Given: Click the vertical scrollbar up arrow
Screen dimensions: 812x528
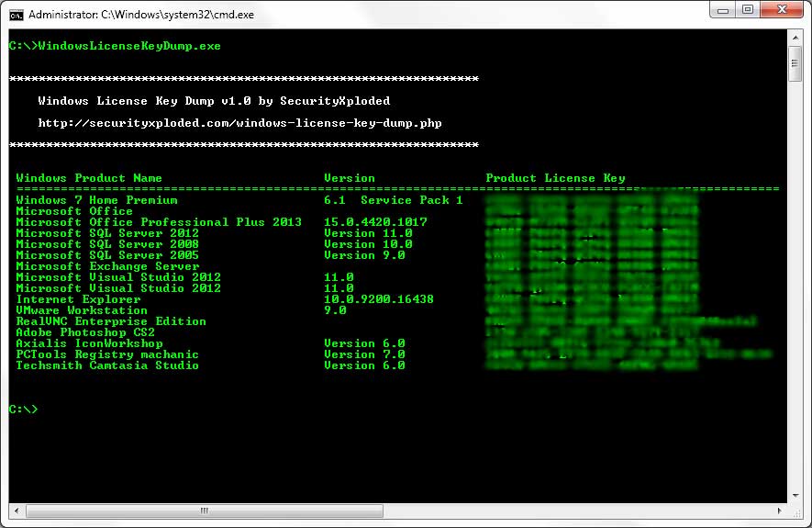Looking at the screenshot, I should tap(795, 38).
